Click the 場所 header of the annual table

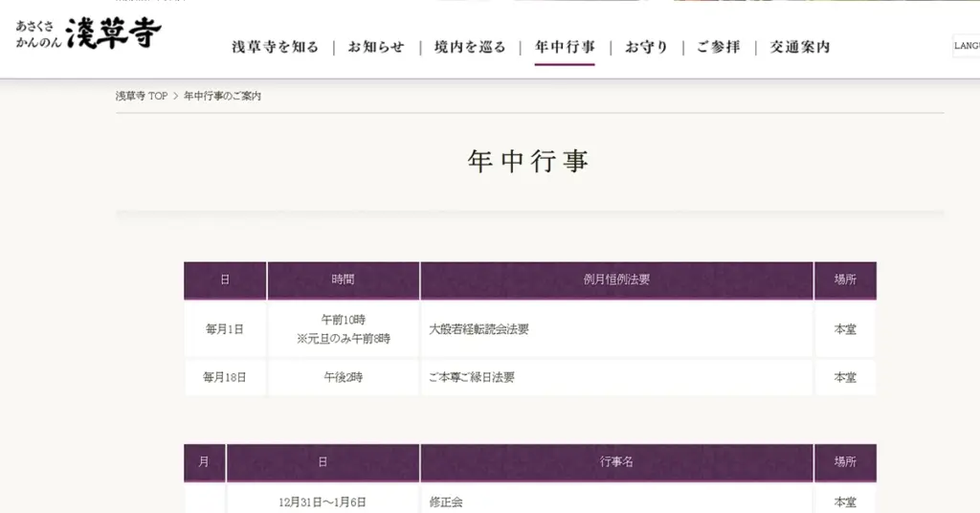(x=845, y=462)
